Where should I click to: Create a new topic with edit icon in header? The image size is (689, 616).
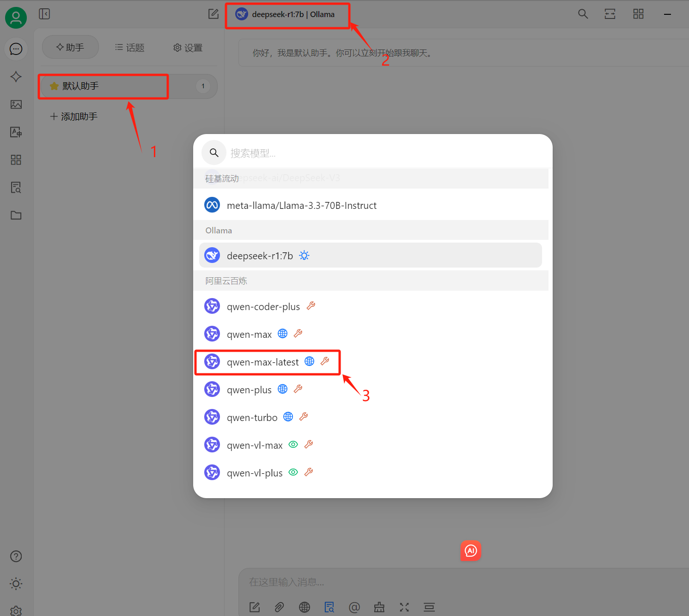pyautogui.click(x=213, y=14)
